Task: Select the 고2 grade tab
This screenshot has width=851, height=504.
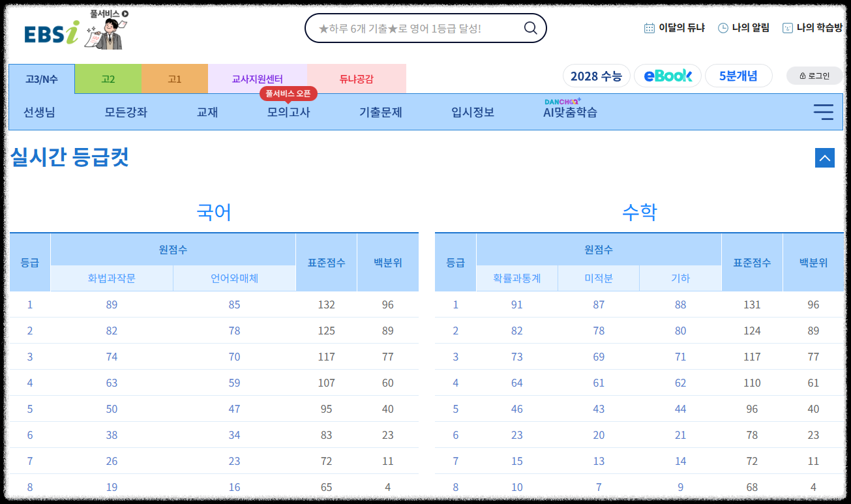Action: tap(108, 78)
